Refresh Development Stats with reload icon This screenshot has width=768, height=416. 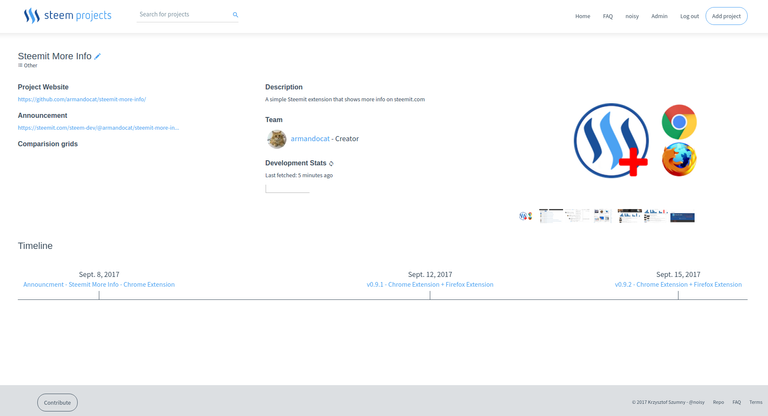[x=331, y=164]
